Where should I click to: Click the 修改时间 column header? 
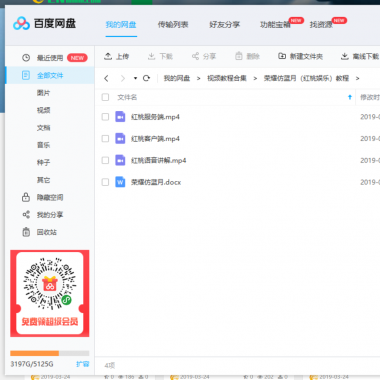(x=370, y=97)
